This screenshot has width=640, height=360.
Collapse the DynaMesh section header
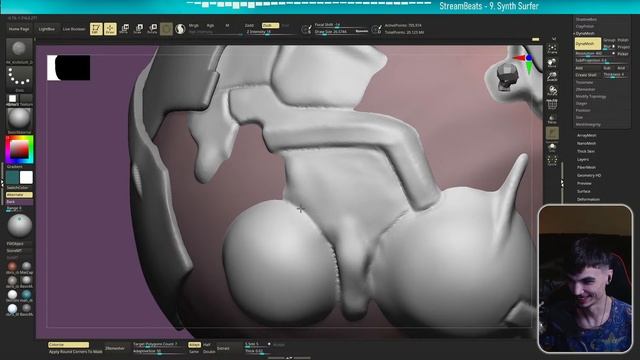point(585,33)
